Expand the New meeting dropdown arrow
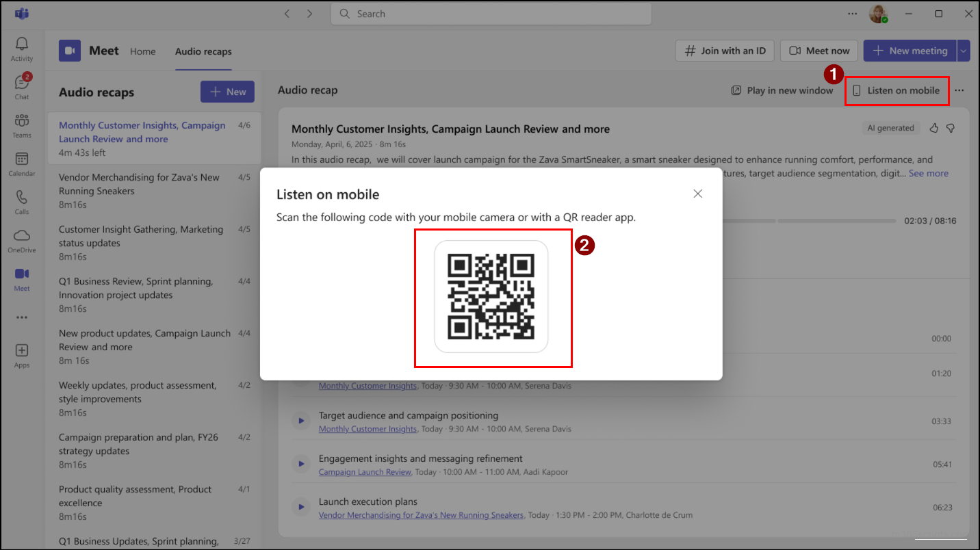 click(x=964, y=50)
